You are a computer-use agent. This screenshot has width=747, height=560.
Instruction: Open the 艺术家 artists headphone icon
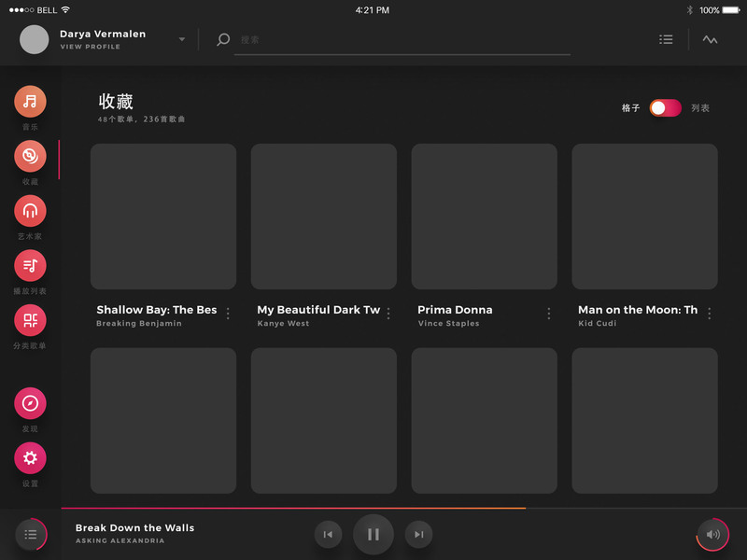point(30,211)
